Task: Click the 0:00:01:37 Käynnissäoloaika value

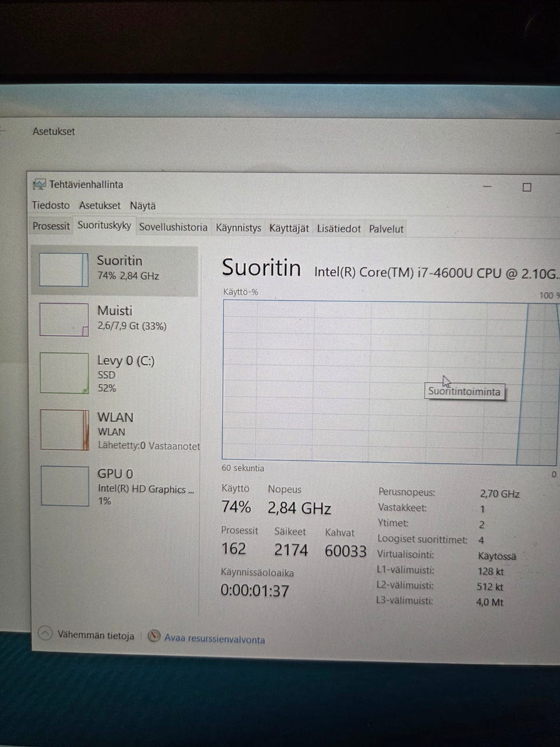Action: (255, 591)
